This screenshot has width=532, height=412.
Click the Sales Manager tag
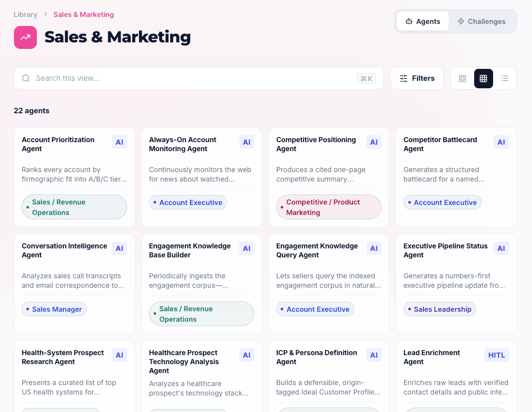click(x=54, y=309)
